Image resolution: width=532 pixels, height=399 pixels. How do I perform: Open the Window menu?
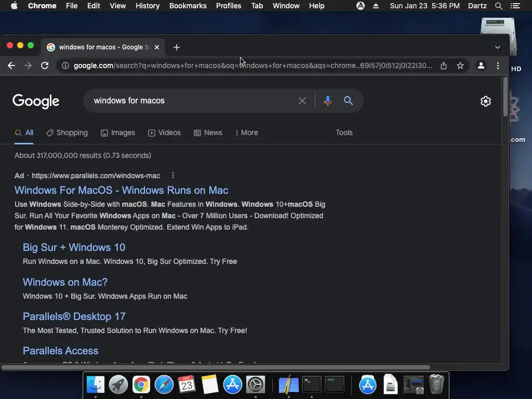286,6
